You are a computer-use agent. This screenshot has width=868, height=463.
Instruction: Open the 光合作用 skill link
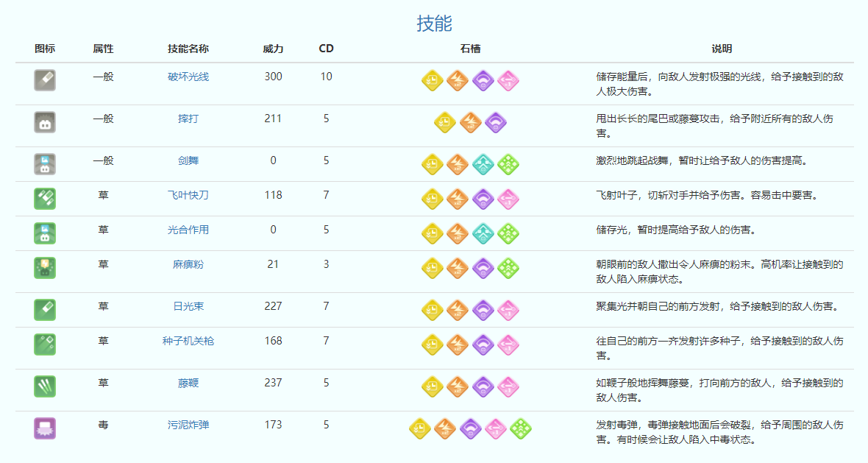188,230
